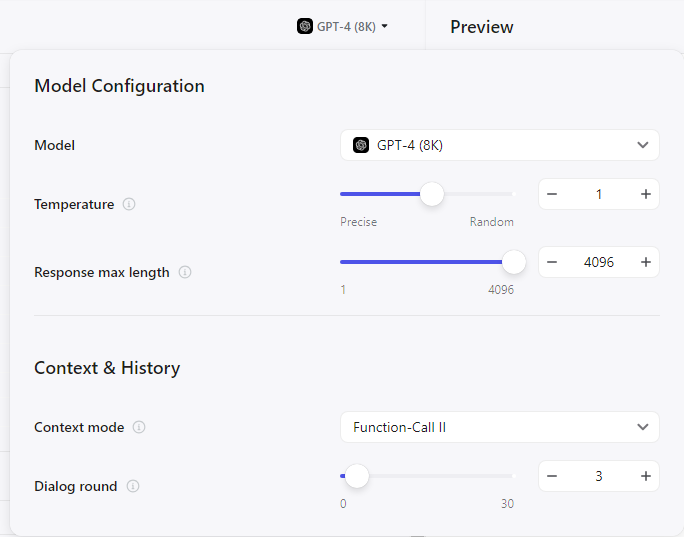Click the small caret next to header GPT-4 (8K)

pos(384,26)
